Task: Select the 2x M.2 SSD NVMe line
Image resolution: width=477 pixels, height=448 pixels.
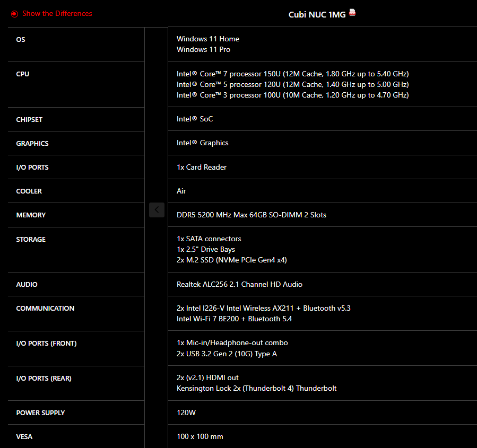Action: (232, 260)
